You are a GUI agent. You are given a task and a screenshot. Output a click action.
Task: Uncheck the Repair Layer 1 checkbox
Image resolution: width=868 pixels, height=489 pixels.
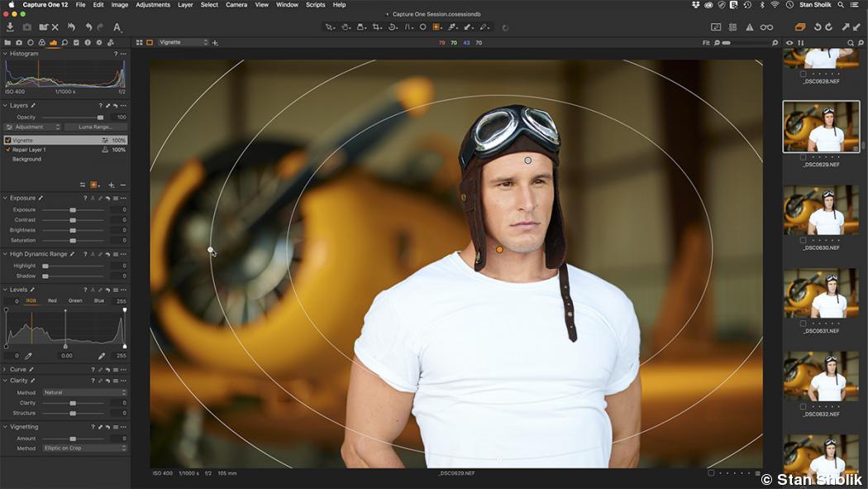pyautogui.click(x=7, y=150)
